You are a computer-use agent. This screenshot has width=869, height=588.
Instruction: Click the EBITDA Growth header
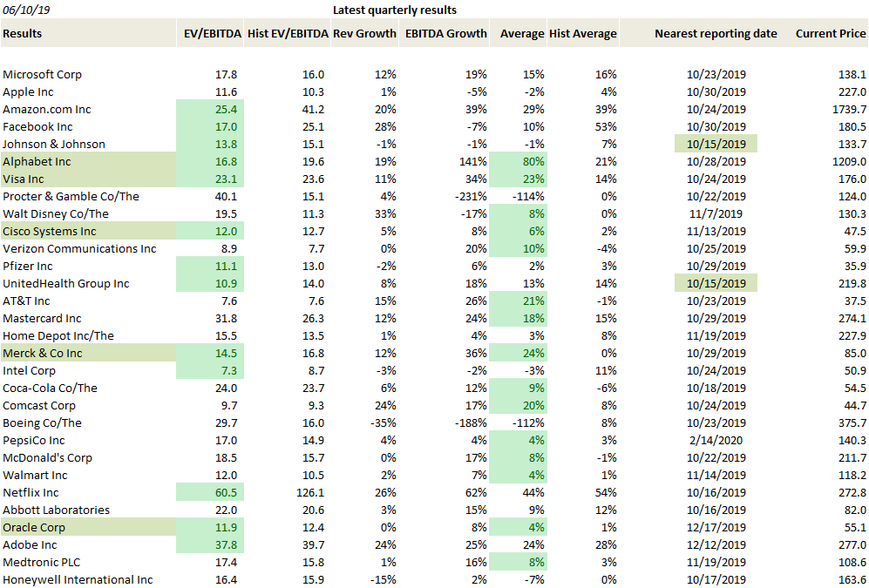pyautogui.click(x=445, y=33)
